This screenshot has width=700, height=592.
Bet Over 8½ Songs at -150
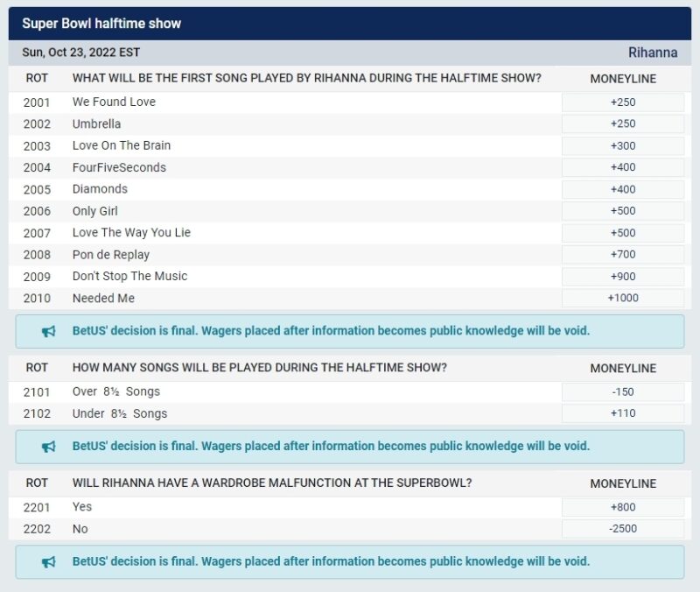(623, 391)
